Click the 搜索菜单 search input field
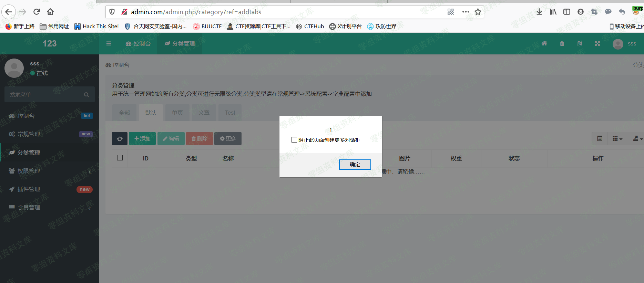Screen dimensions: 644x283 click(x=45, y=95)
